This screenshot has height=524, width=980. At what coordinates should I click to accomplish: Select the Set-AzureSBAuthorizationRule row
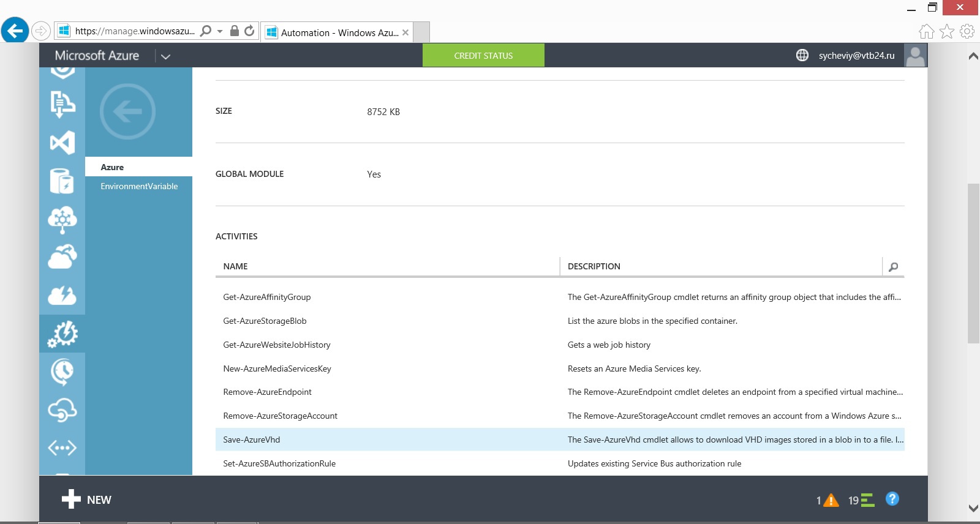click(x=560, y=463)
